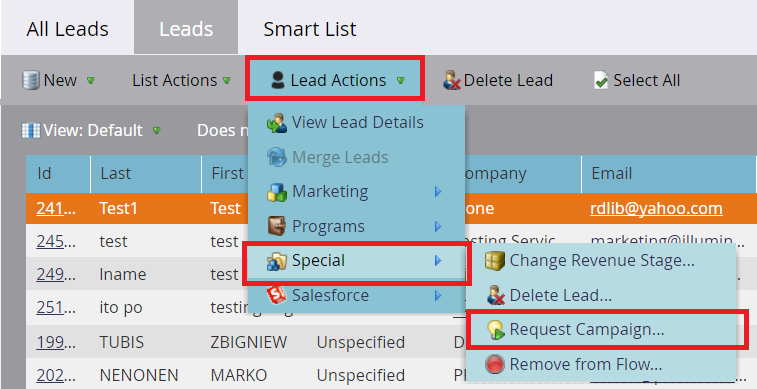Viewport: 757px width, 389px height.
Task: Click the Special folder icon
Action: pyautogui.click(x=277, y=262)
